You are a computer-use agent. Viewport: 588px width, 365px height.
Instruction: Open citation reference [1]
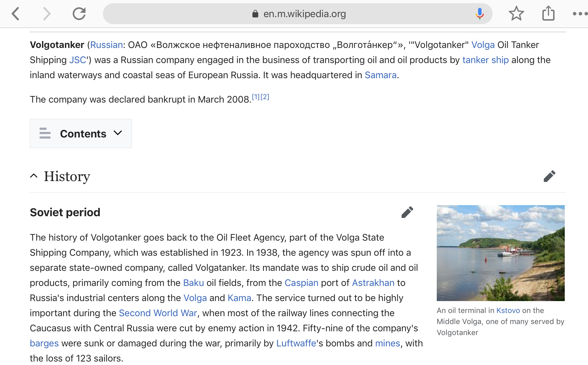coord(256,97)
